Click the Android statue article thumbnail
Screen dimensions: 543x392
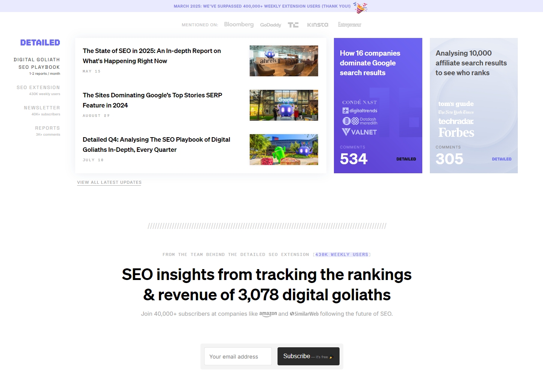pos(284,150)
